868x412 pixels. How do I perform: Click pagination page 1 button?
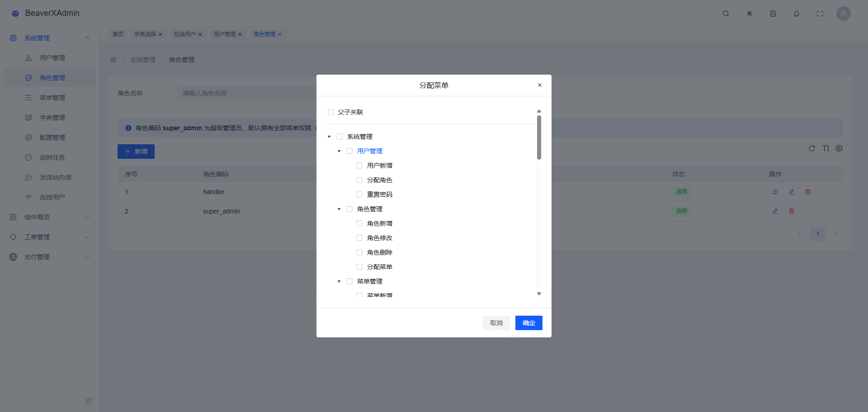point(818,234)
